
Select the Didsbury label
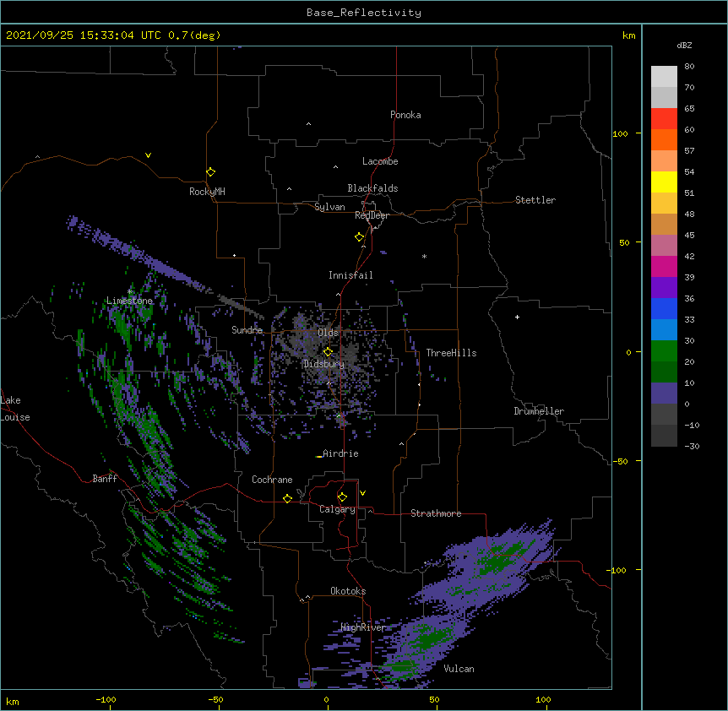324,364
